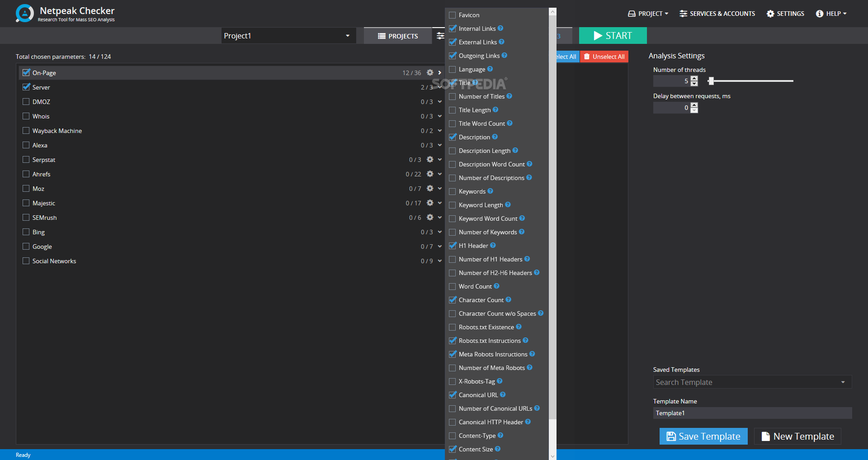868x460 pixels.
Task: Open the Project1 project dropdown
Action: pyautogui.click(x=288, y=36)
